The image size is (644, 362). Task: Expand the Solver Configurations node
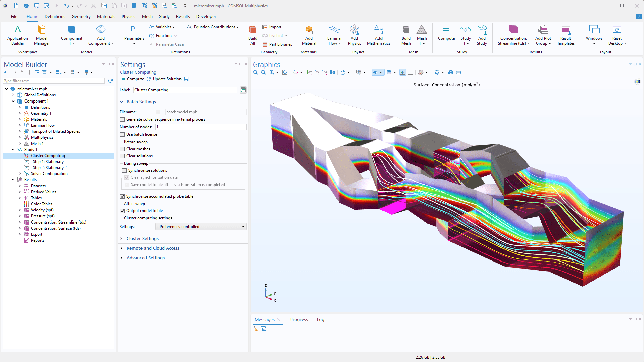[x=20, y=174]
